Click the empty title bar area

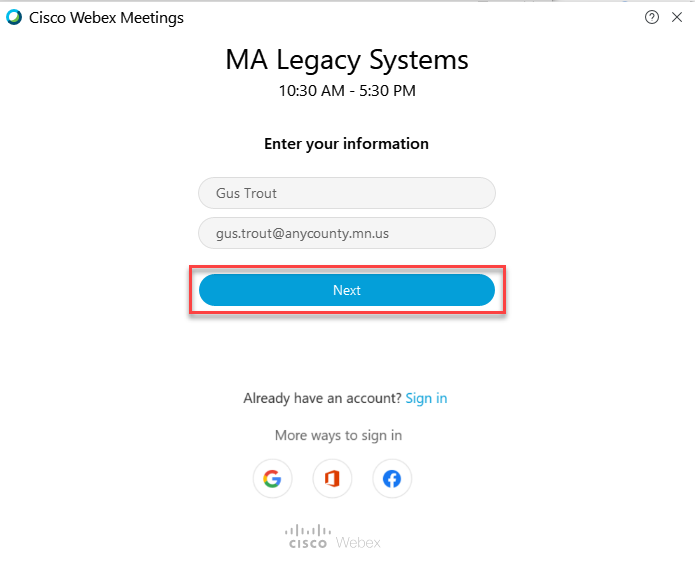pos(400,17)
